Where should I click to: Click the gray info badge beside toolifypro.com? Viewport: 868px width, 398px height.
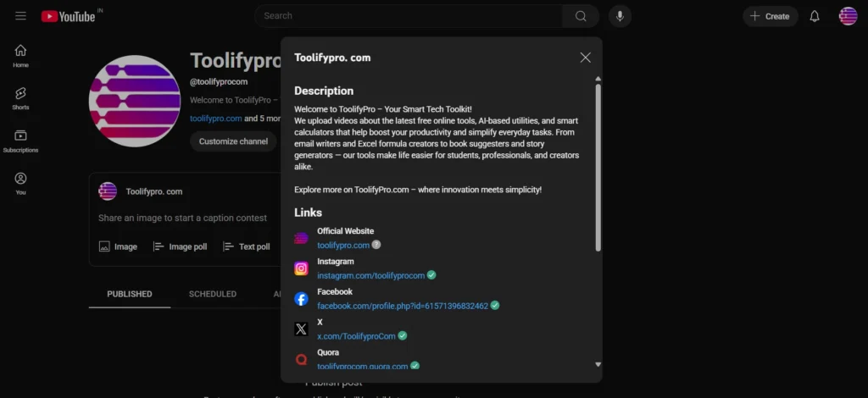click(376, 245)
